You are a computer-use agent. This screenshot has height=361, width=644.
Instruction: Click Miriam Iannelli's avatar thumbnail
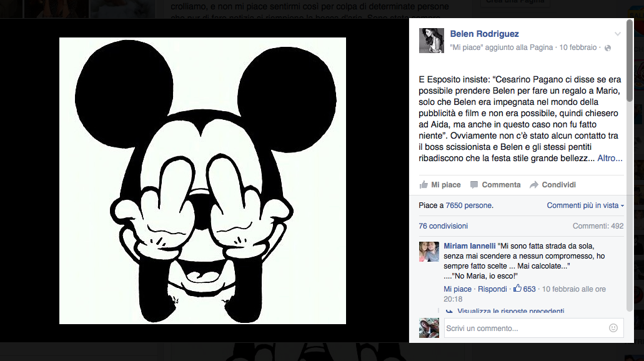pyautogui.click(x=429, y=252)
